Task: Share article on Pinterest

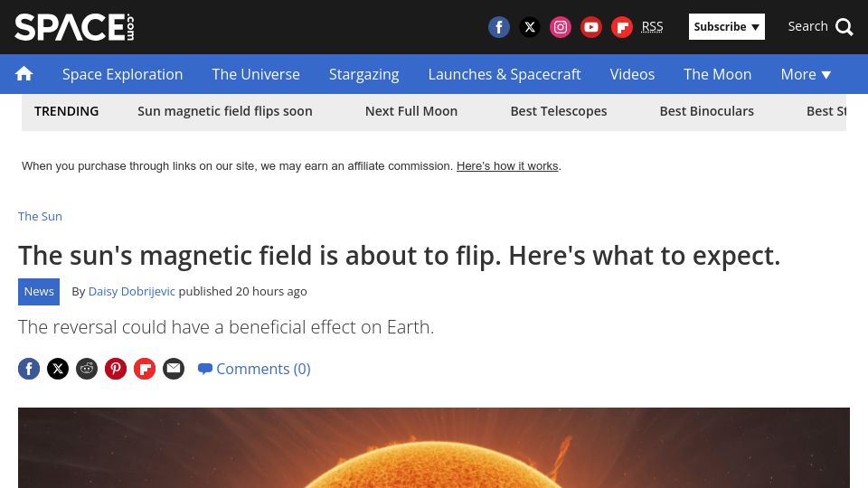Action: [x=116, y=369]
